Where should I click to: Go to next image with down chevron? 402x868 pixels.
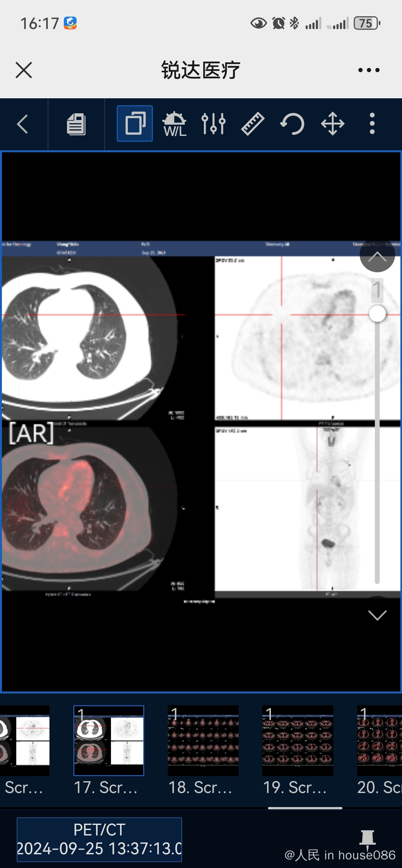click(x=377, y=615)
